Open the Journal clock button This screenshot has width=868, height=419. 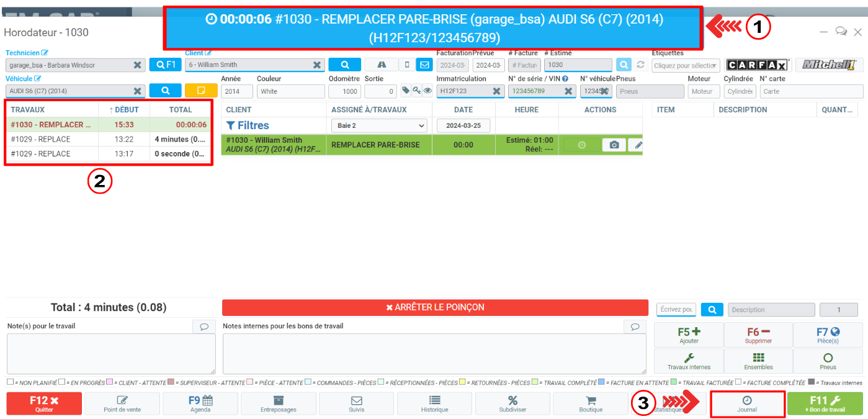[747, 403]
